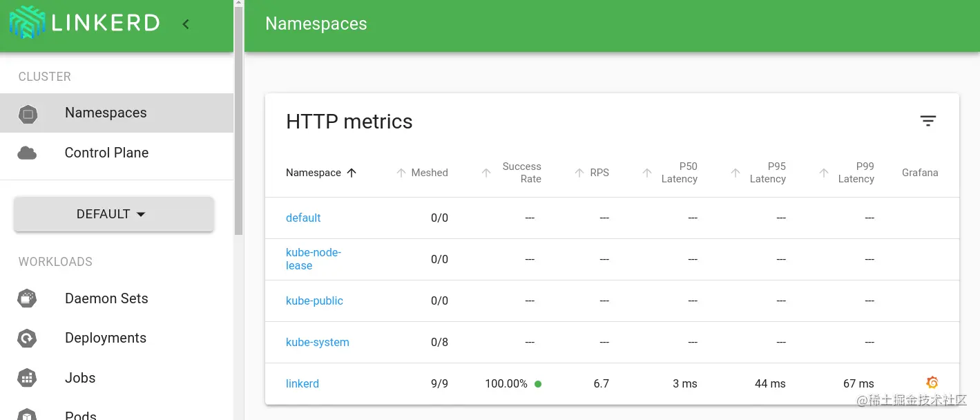
Task: Open the kube-system namespace link
Action: click(x=318, y=342)
